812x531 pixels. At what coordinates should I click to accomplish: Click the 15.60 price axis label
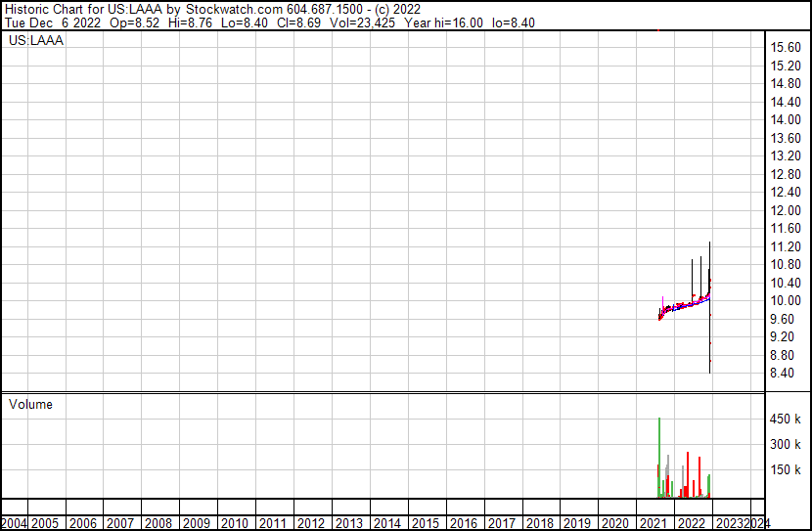tap(787, 47)
